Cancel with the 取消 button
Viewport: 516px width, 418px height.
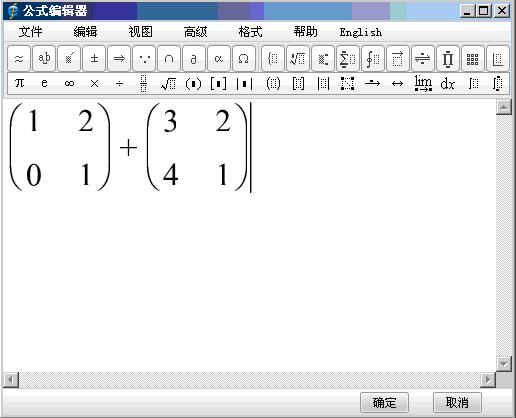[457, 403]
